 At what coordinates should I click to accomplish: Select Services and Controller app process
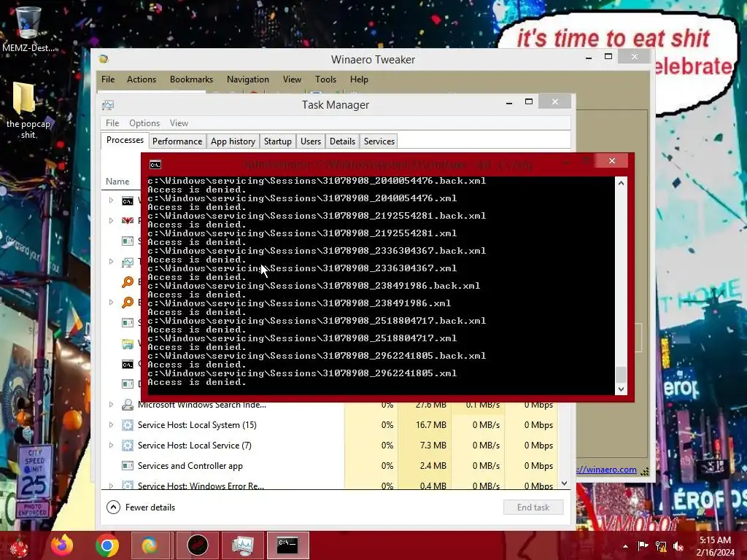point(329,466)
